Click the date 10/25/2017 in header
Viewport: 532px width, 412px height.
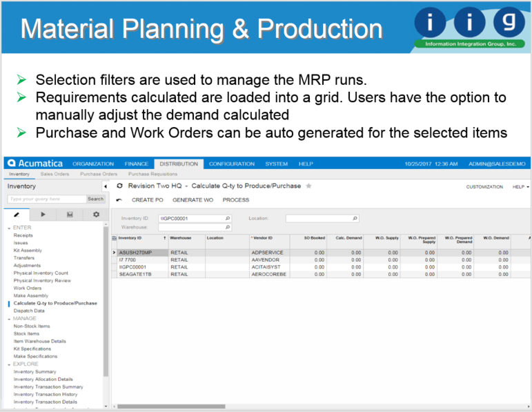[x=418, y=164]
